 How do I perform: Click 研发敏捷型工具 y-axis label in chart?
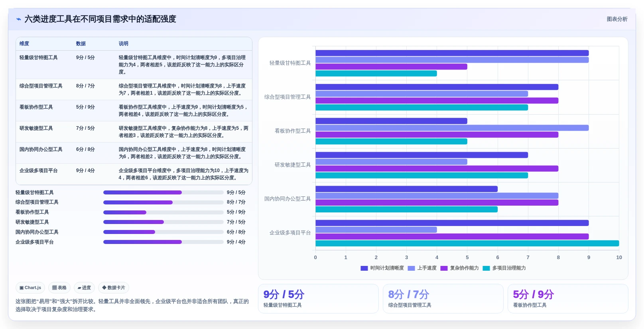click(x=293, y=165)
